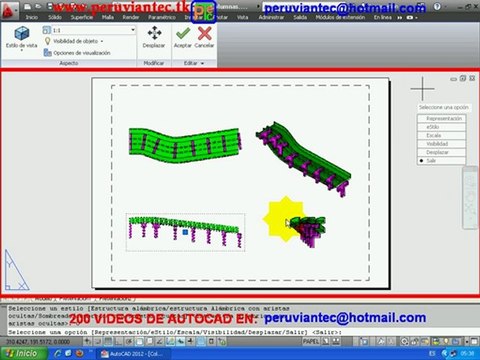Screen dimensions: 480x360
Task: Expand Visibilidad de objeto dropdown arrow
Action: [x=102, y=41]
